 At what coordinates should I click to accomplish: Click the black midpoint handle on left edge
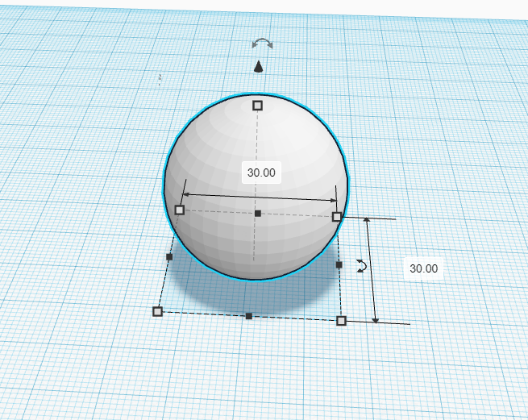click(169, 257)
